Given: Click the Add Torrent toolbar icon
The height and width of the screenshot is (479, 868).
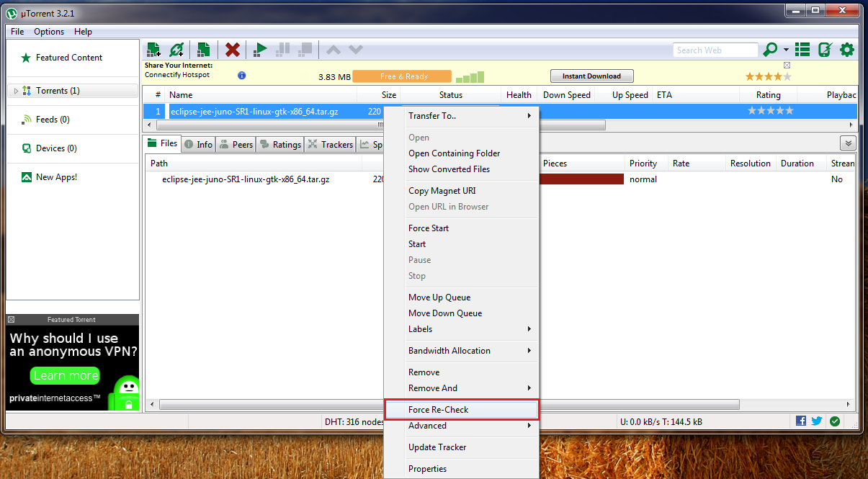Looking at the screenshot, I should [x=153, y=50].
